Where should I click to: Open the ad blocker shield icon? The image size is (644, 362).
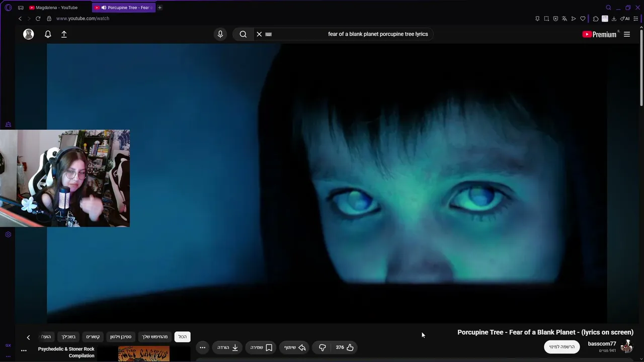coord(555,19)
